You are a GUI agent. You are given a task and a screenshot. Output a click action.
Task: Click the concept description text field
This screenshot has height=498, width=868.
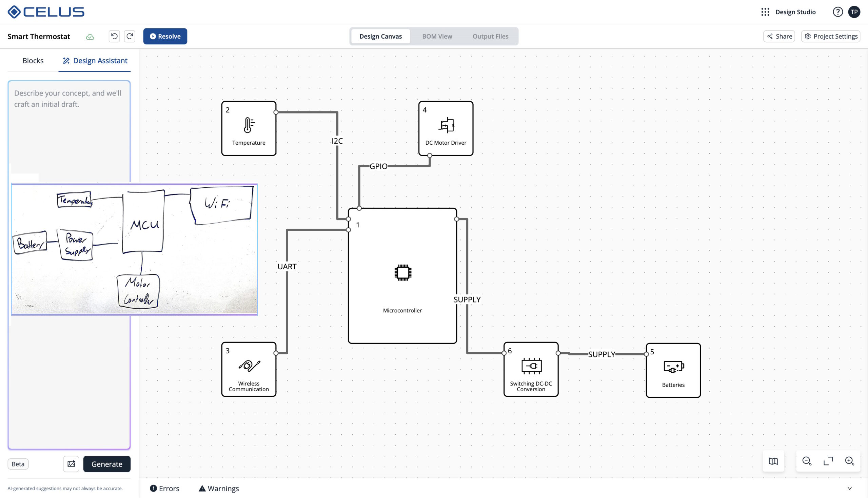click(68, 130)
